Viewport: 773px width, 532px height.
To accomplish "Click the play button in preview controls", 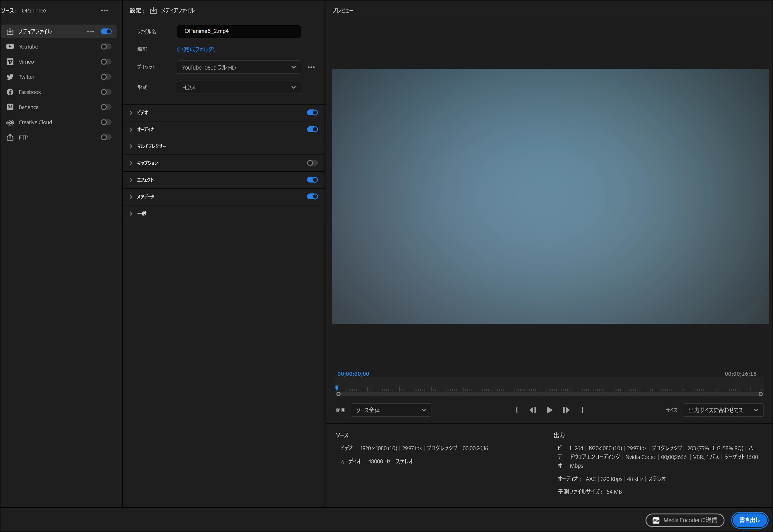I will tap(549, 410).
